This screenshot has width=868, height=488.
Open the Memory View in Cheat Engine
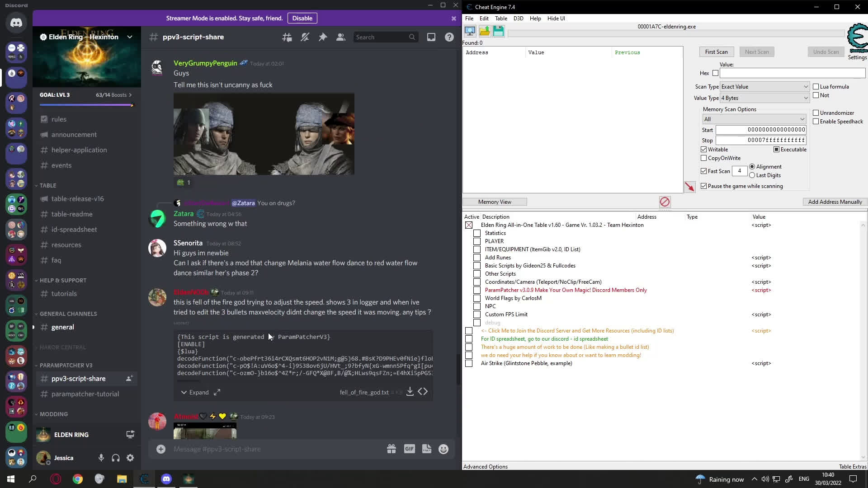point(495,202)
